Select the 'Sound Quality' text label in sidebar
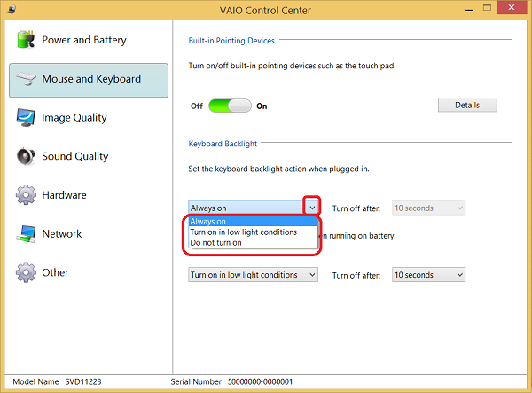This screenshot has height=393, width=532. coord(75,156)
